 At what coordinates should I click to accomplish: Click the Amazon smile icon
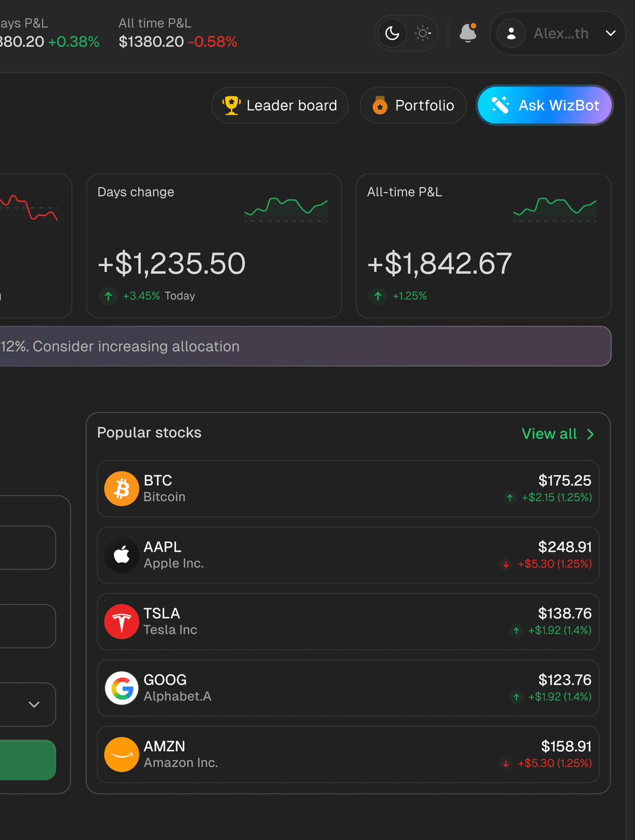pyautogui.click(x=122, y=754)
